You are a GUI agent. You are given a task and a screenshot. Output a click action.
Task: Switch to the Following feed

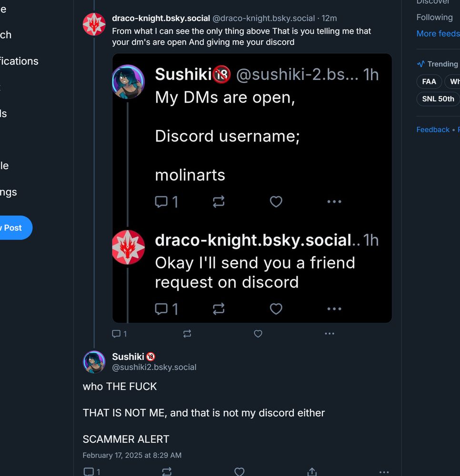[x=434, y=17]
